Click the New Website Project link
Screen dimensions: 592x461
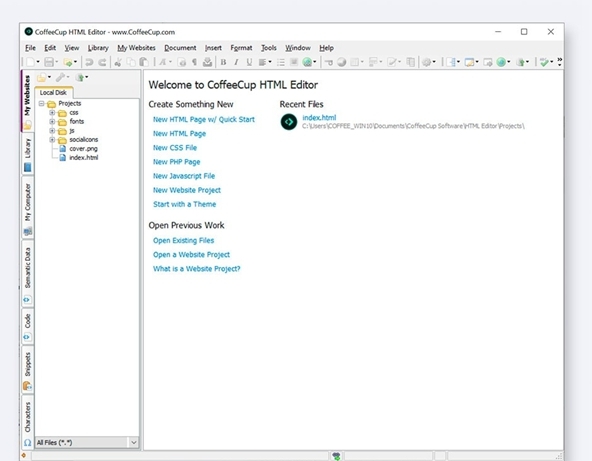click(187, 190)
